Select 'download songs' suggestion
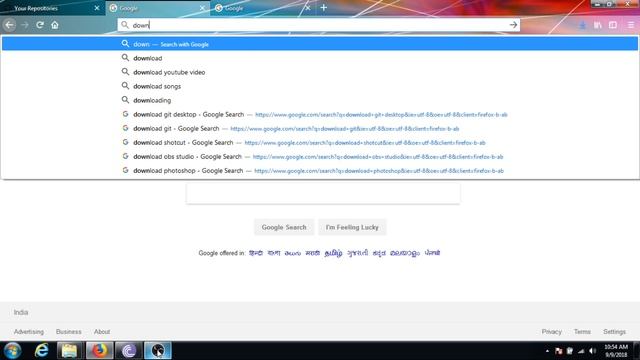The image size is (640, 360). point(320,86)
